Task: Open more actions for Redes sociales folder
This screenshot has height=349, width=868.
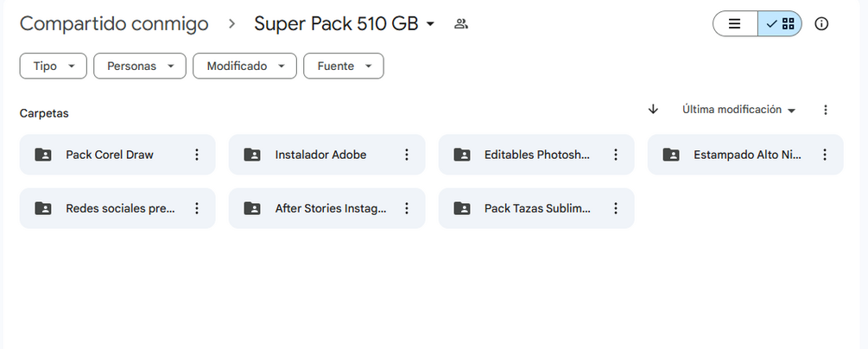Action: [197, 208]
